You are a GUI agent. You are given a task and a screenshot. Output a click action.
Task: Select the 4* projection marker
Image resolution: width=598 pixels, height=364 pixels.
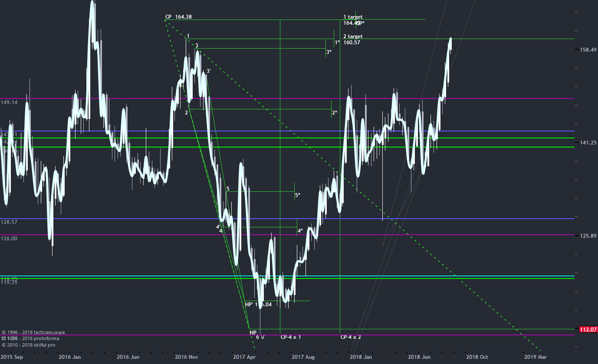(300, 231)
